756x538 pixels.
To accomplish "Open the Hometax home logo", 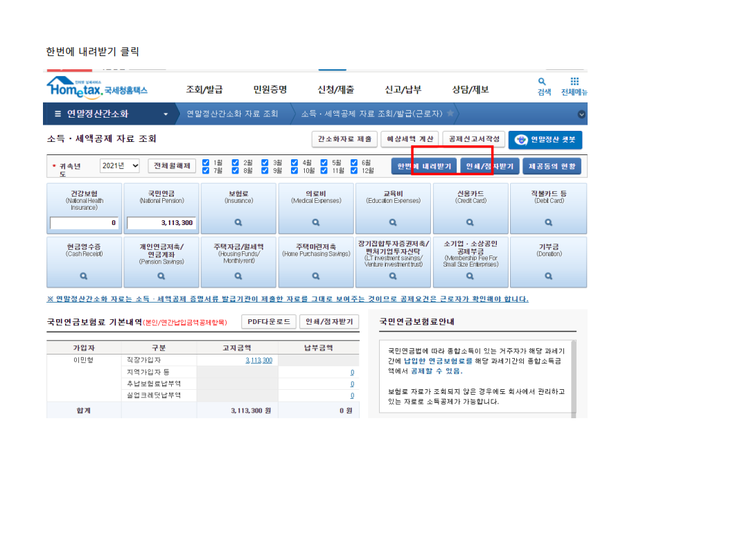I will [x=97, y=87].
